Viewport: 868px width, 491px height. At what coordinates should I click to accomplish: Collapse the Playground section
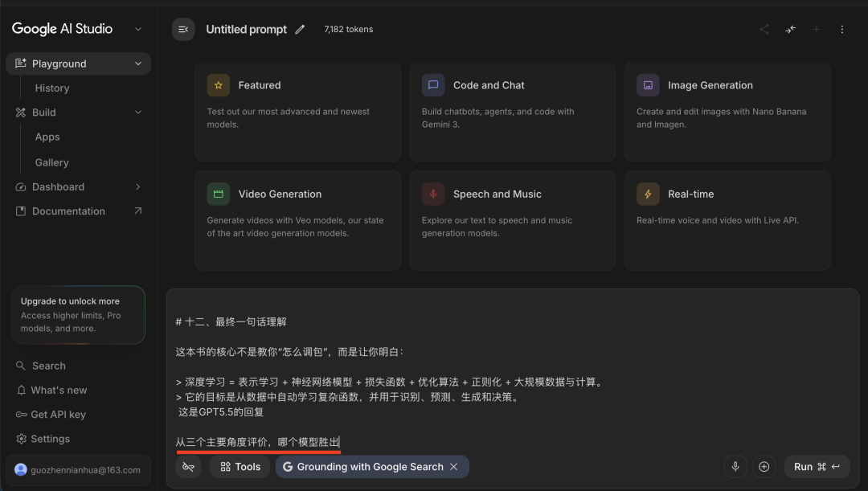(137, 63)
